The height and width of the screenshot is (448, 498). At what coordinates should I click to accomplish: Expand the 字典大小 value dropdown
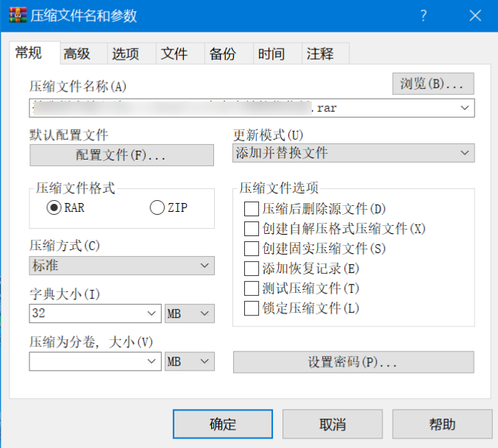click(152, 313)
